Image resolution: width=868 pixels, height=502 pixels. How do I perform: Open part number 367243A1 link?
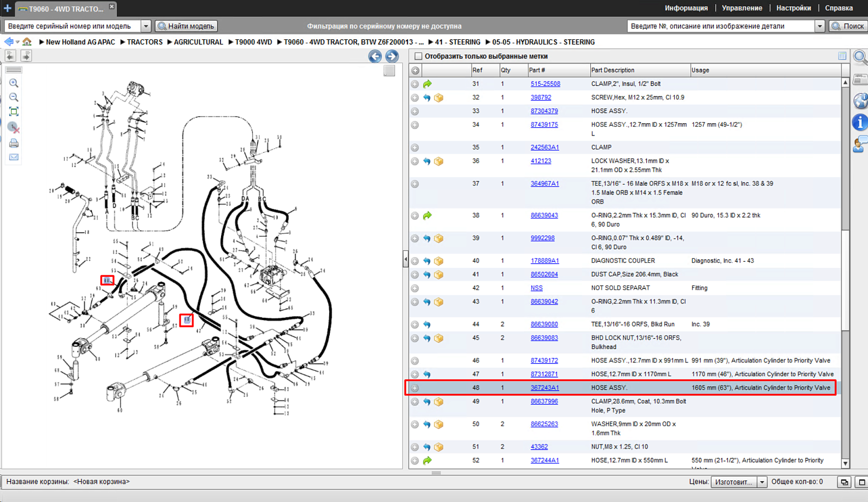pos(545,388)
